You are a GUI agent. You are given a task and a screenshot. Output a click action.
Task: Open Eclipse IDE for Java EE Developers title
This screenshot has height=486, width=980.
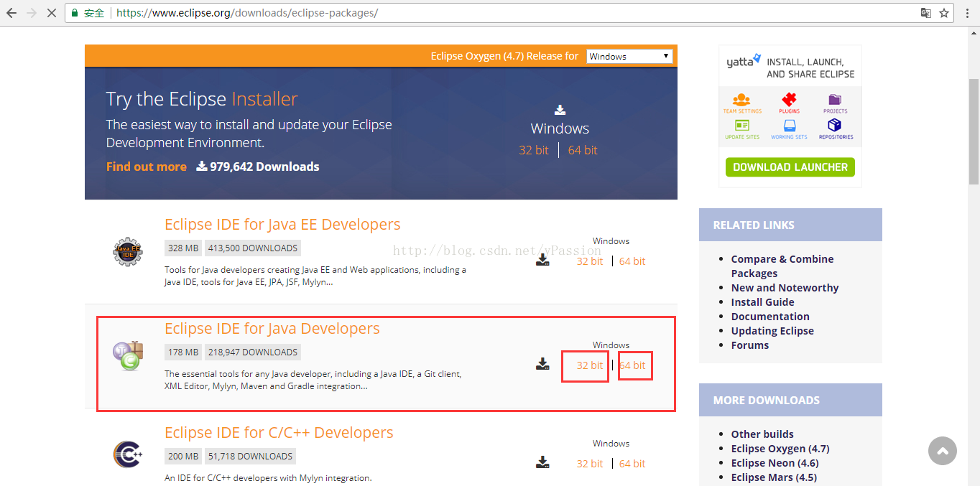[282, 225]
